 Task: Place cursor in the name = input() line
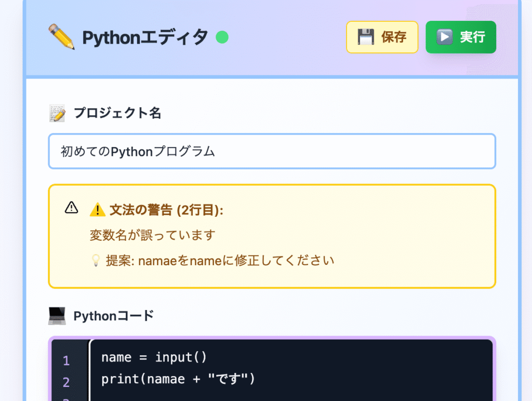[x=154, y=357]
